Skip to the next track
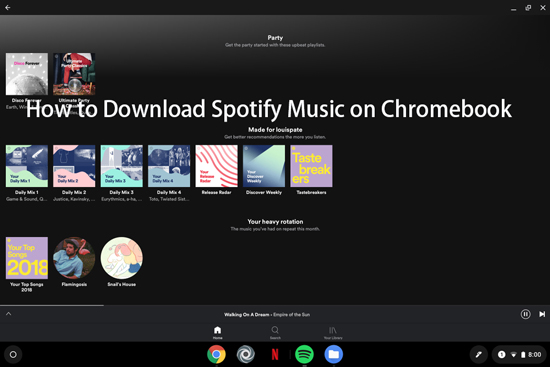Image resolution: width=550 pixels, height=367 pixels. coord(542,314)
